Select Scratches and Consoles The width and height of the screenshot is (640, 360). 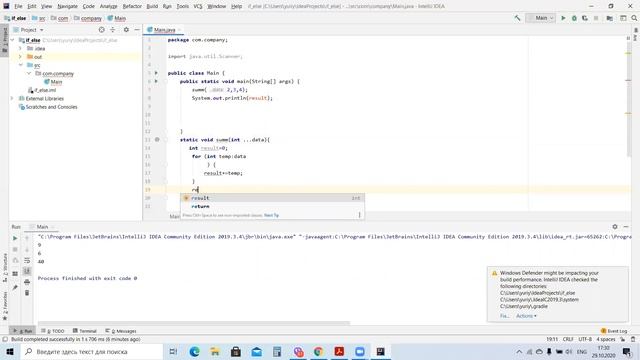tap(48, 107)
